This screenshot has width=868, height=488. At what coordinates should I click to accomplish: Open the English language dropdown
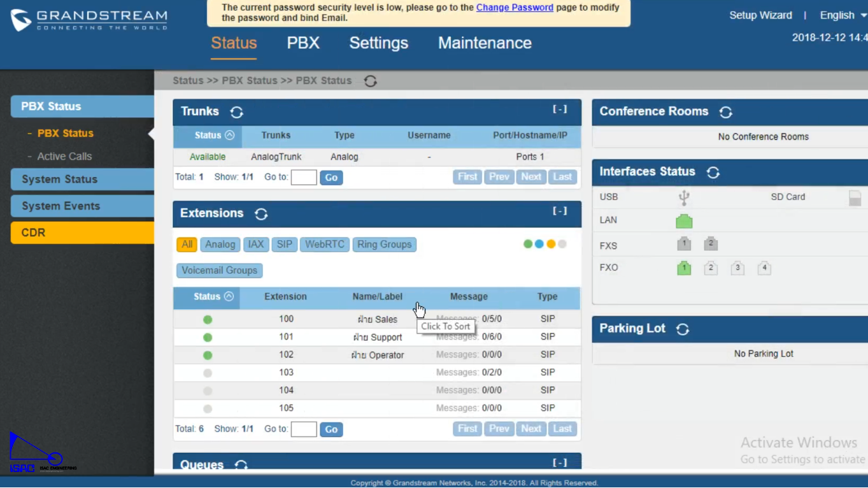click(842, 15)
